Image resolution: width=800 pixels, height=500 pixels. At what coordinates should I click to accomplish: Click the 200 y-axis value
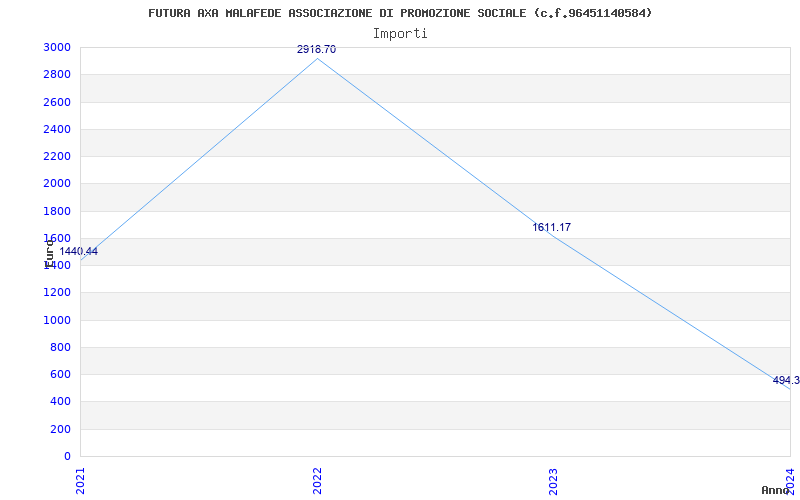(60, 430)
